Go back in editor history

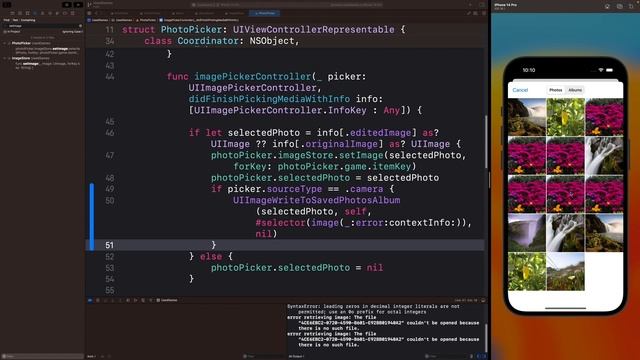[96, 13]
